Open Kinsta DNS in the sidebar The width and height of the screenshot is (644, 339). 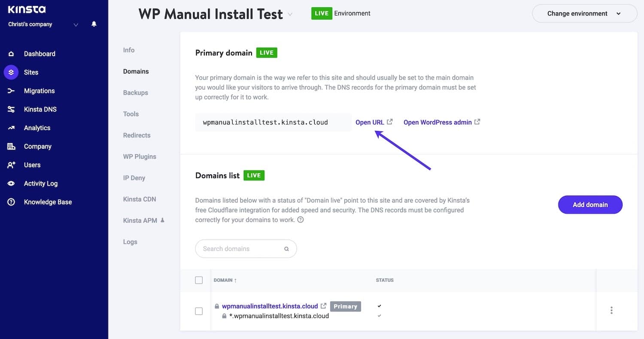40,109
